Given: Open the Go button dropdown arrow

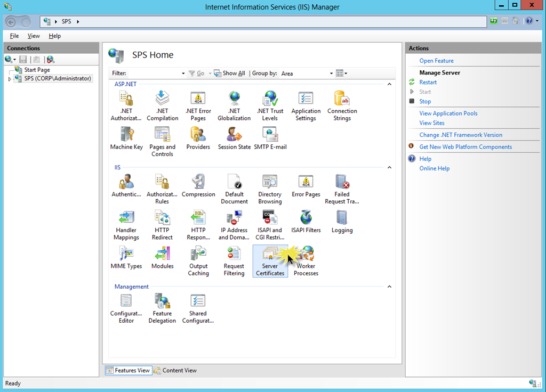Looking at the screenshot, I should (x=210, y=73).
